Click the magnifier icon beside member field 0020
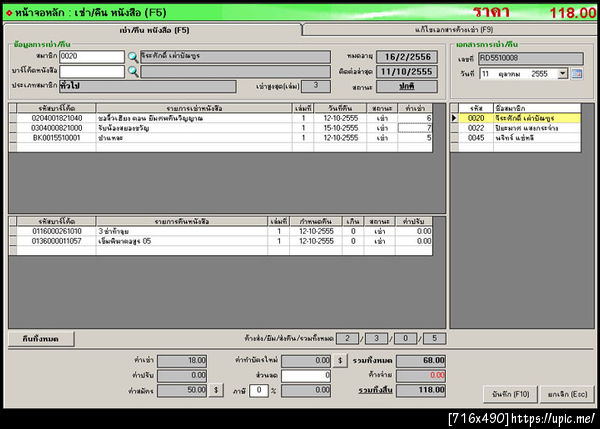Viewport: 600px width, 429px height. 133,57
